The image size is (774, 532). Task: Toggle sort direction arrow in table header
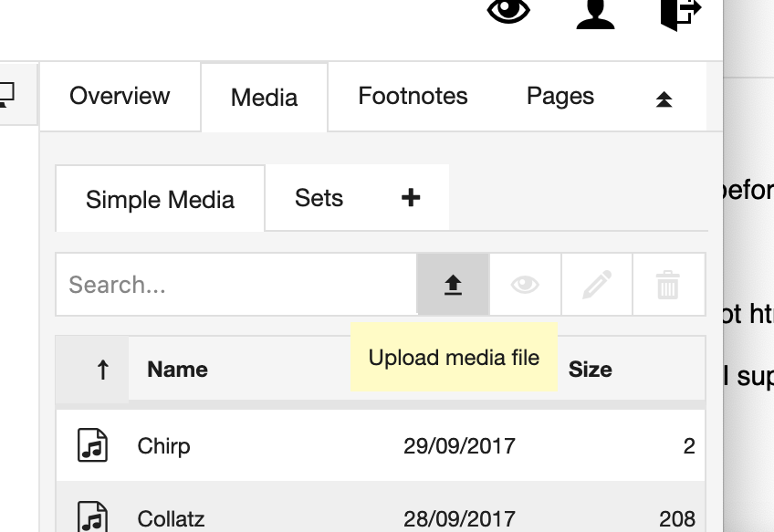pos(102,370)
